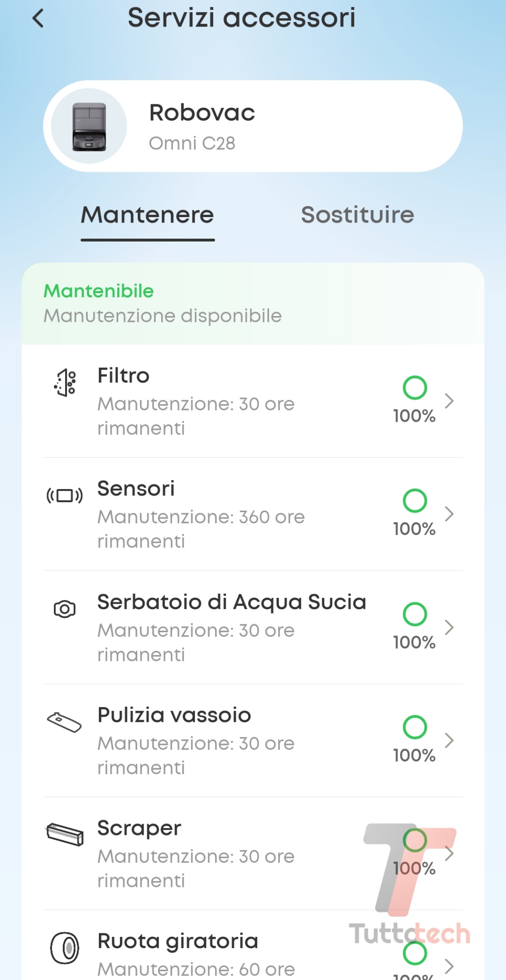Screen dimensions: 506x980
Task: Switch to the Mantenere tab
Action: (147, 216)
